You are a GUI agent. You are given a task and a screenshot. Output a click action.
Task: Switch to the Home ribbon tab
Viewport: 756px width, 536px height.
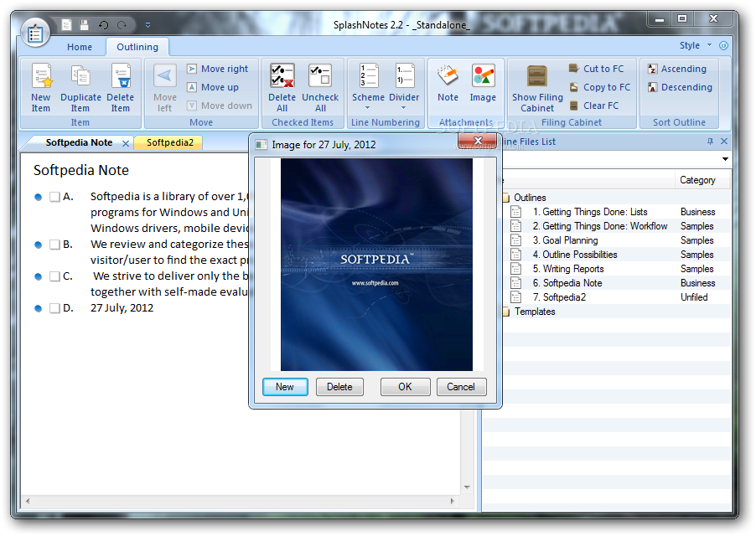point(80,47)
